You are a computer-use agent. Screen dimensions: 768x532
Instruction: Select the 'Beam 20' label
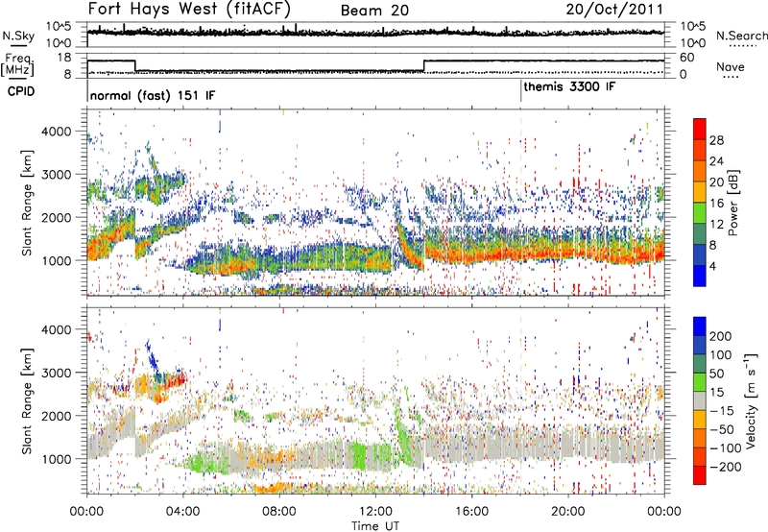pyautogui.click(x=374, y=11)
